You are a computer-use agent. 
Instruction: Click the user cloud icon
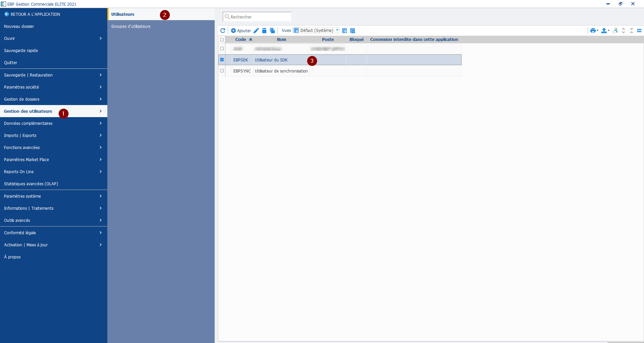(615, 31)
